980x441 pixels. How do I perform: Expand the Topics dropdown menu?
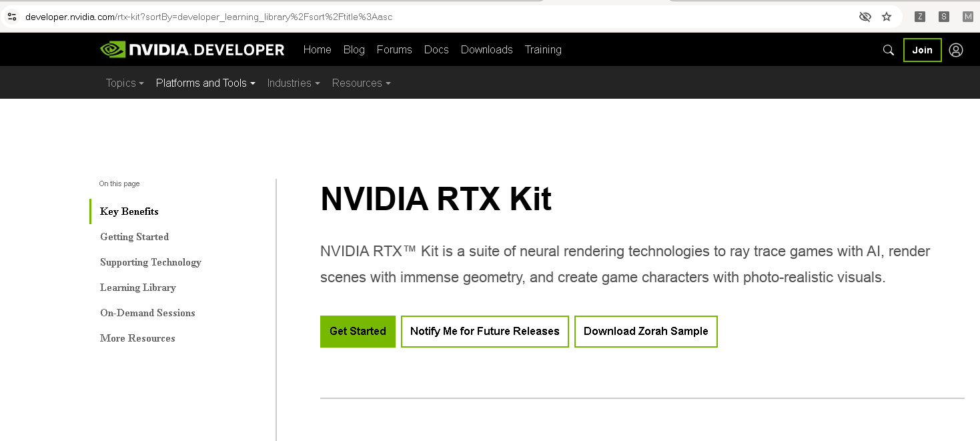125,83
